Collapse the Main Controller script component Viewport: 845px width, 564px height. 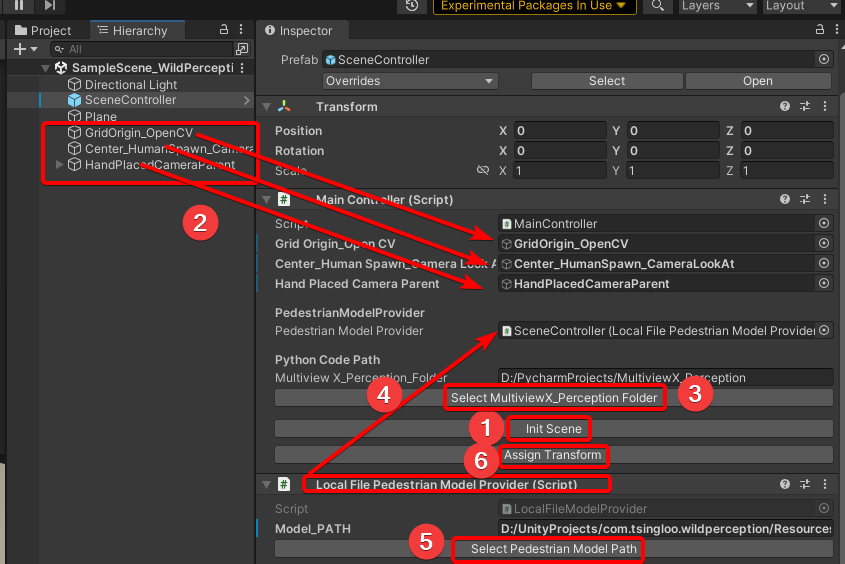[x=267, y=200]
